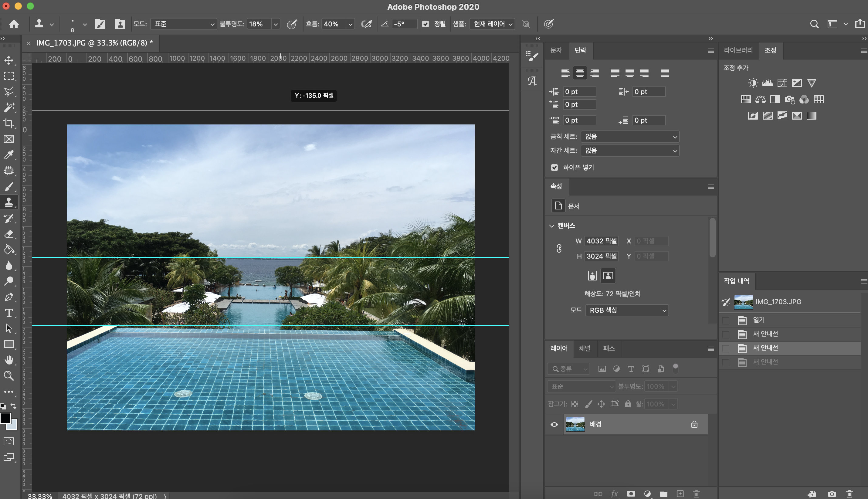Switch to the 채널 tab

[584, 348]
